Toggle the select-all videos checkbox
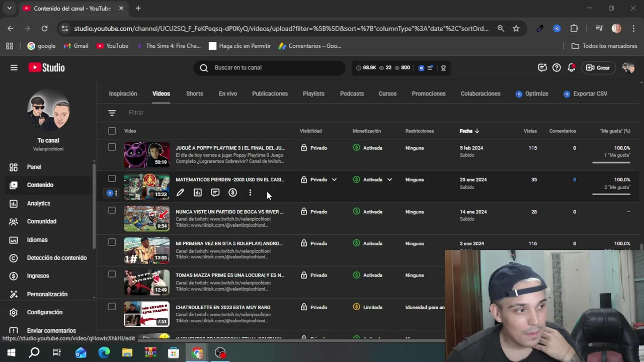Screen dimensions: 644x362 (112, 131)
